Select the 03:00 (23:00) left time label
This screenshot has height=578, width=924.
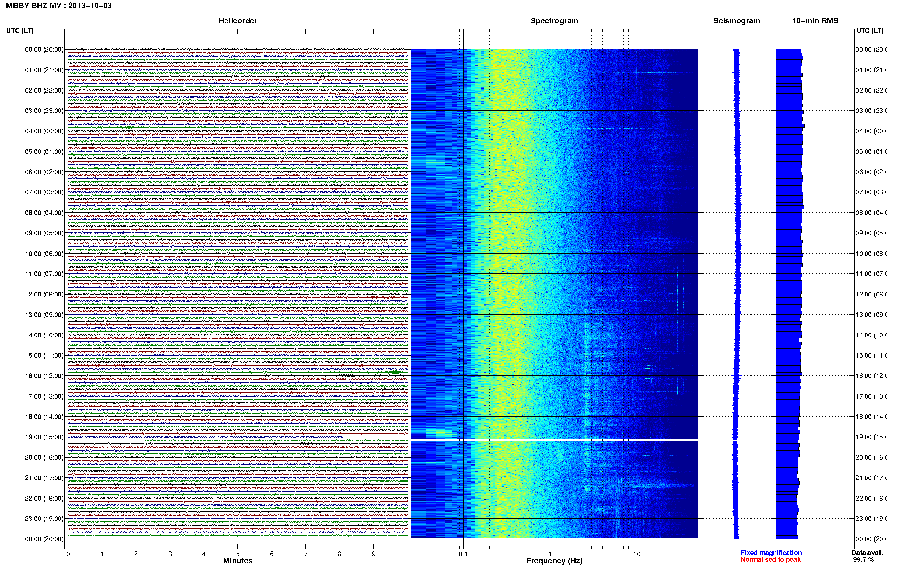(44, 111)
